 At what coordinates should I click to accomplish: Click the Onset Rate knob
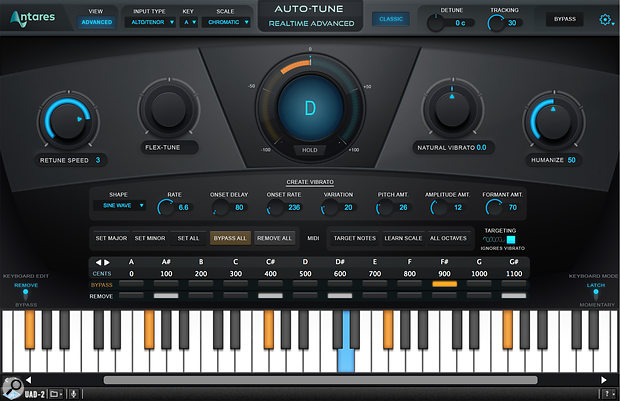(275, 207)
